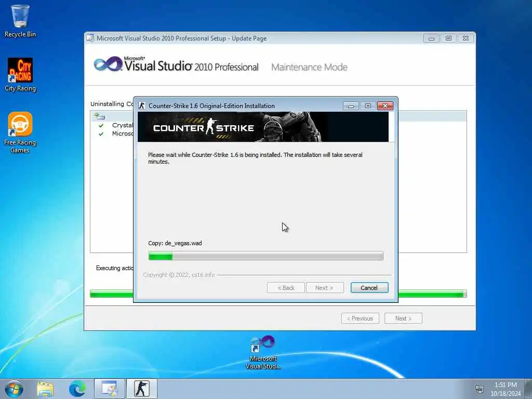The width and height of the screenshot is (532, 399).
Task: Open the Recycle Bin desktop icon
Action: pos(20,21)
